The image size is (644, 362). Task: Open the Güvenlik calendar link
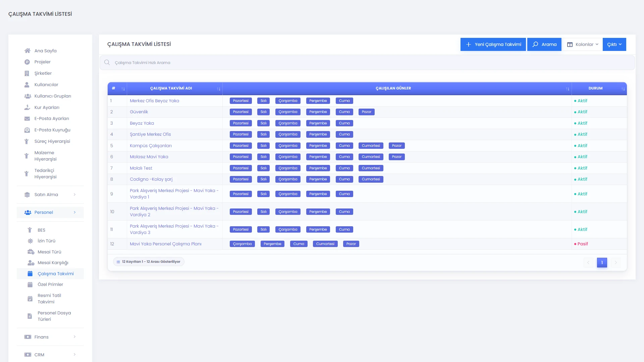pyautogui.click(x=139, y=112)
